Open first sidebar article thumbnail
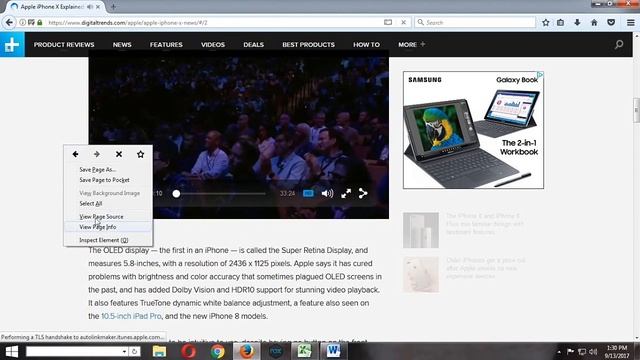This screenshot has width=640, height=360. 421,230
